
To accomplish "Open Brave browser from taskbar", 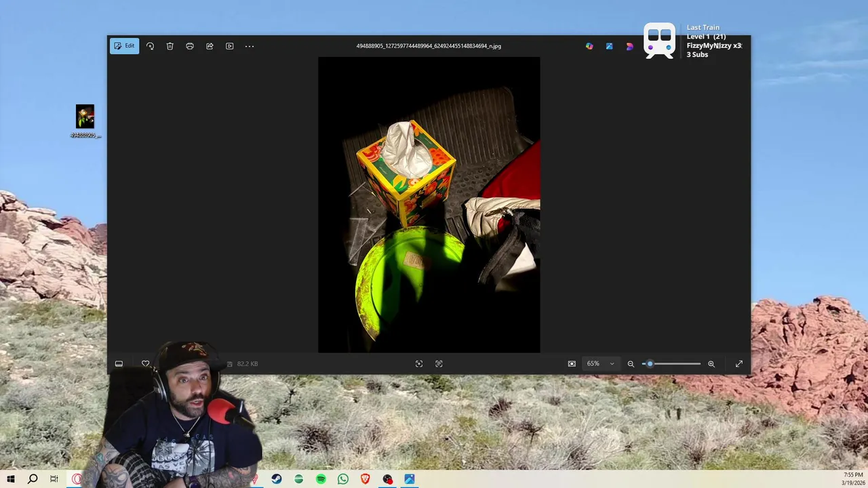I will 366,479.
